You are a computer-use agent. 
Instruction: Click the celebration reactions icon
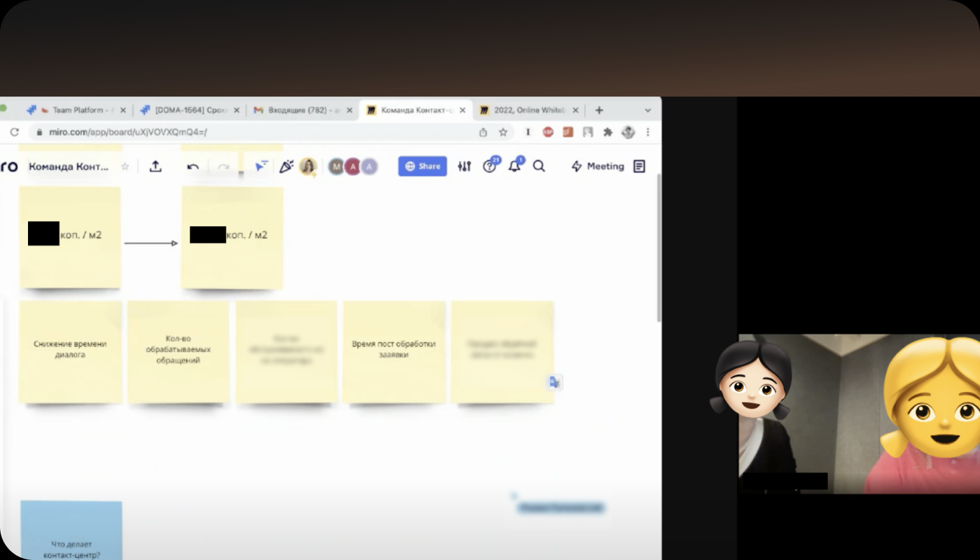pyautogui.click(x=286, y=167)
